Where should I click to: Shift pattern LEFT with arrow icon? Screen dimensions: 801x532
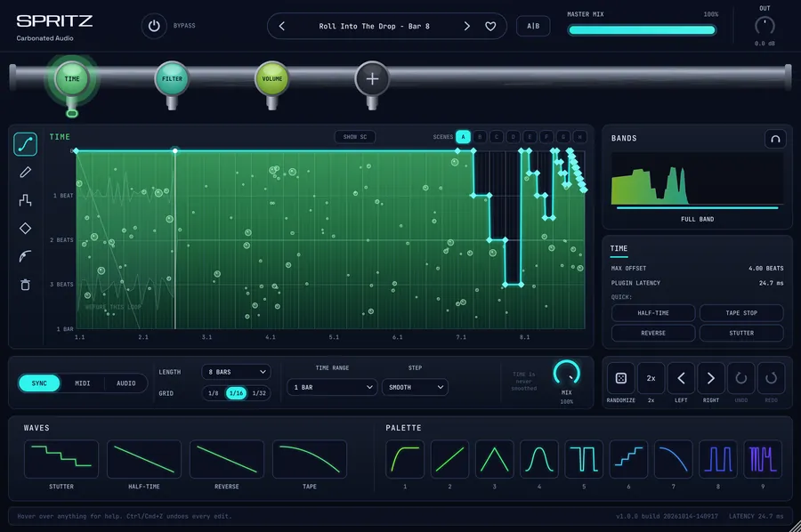click(681, 378)
